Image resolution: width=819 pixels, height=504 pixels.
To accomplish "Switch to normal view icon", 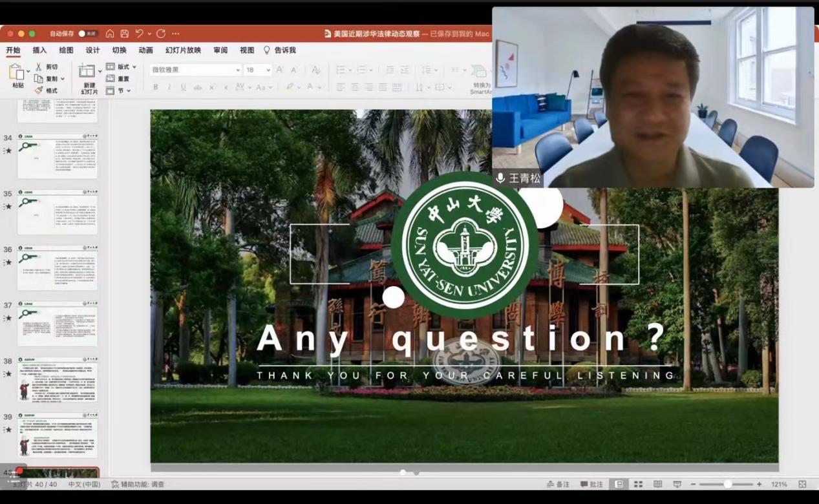I will pyautogui.click(x=619, y=484).
